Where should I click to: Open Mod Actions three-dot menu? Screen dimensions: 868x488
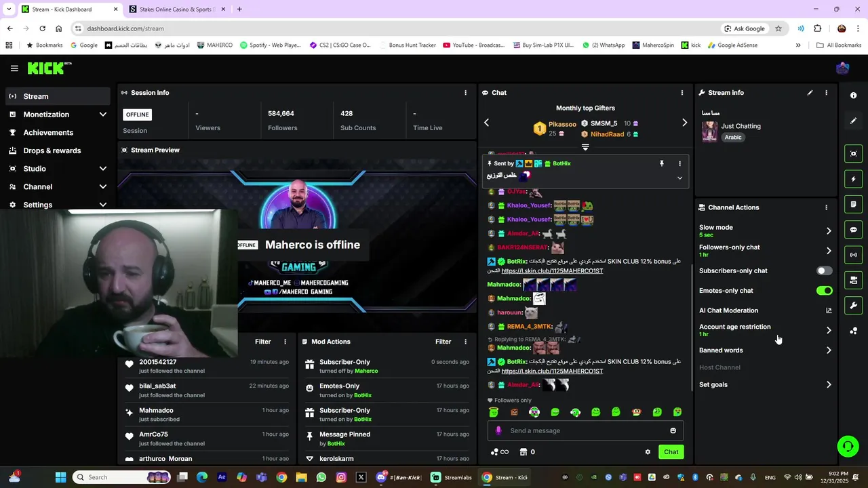465,342
